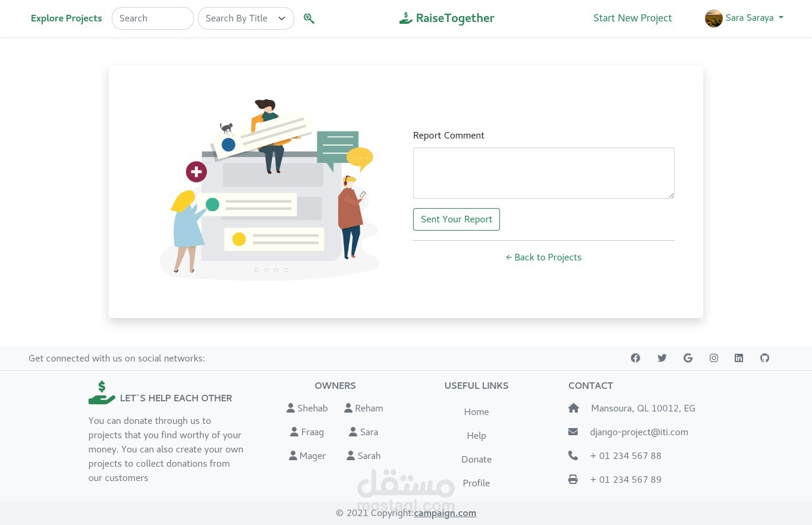The height and width of the screenshot is (525, 812).
Task: Click the LinkedIn icon in the footer
Action: (739, 358)
